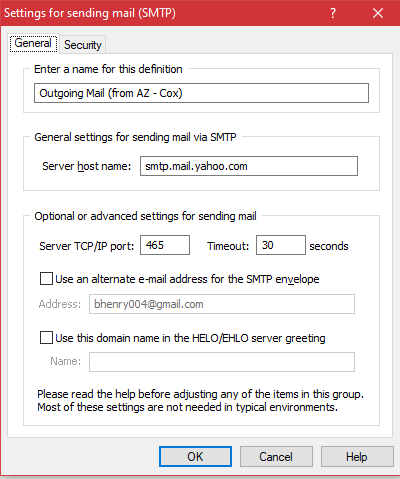Select the General tab
Image resolution: width=400 pixels, height=479 pixels.
pyautogui.click(x=33, y=43)
